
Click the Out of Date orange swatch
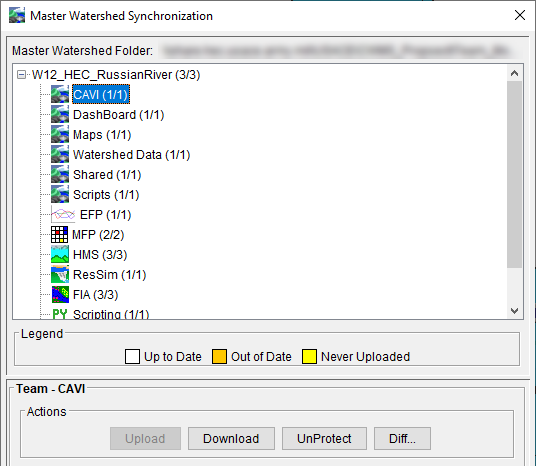219,357
